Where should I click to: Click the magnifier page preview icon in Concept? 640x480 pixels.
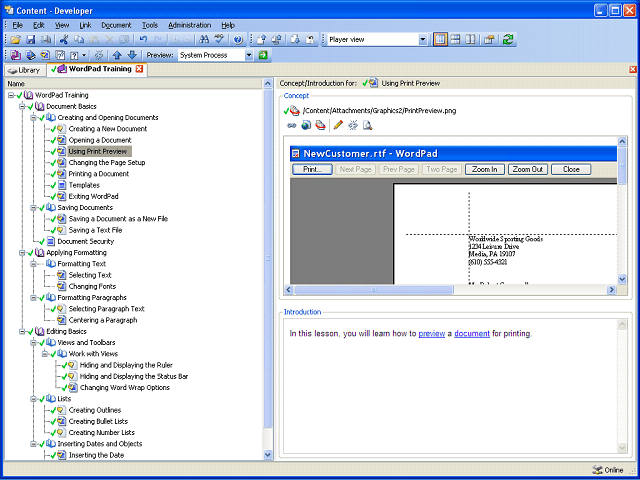(x=368, y=125)
